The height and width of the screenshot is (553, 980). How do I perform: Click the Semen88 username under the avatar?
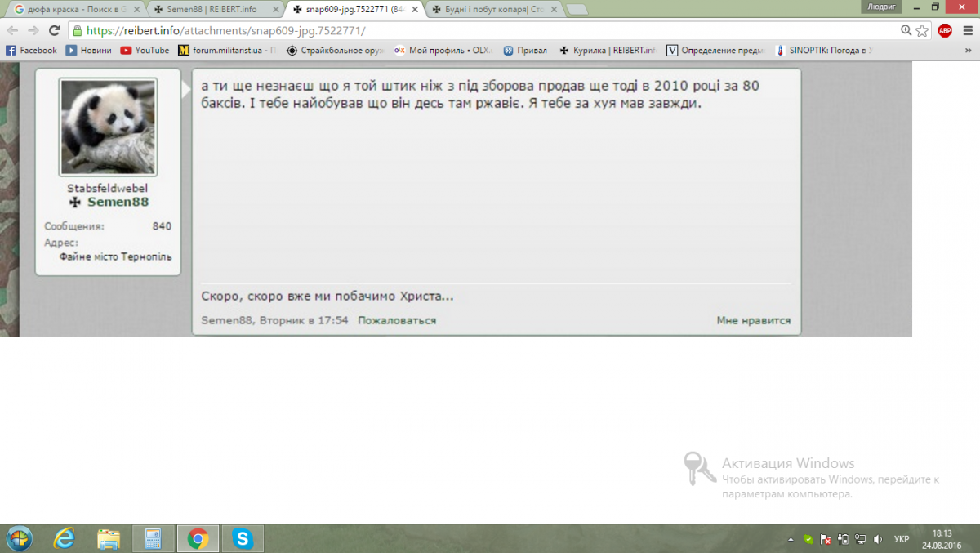tap(118, 202)
